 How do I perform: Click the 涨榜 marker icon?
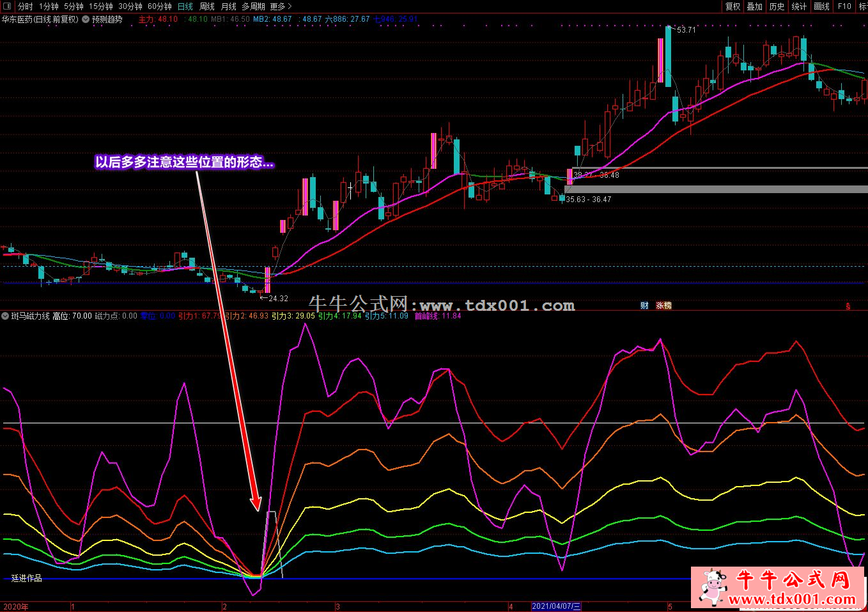[664, 306]
